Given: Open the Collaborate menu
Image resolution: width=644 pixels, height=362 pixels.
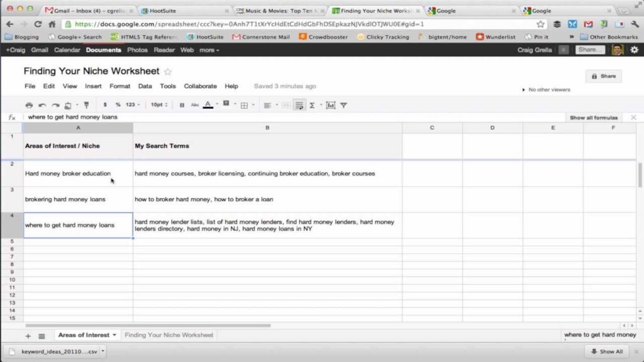Looking at the screenshot, I should pyautogui.click(x=201, y=86).
